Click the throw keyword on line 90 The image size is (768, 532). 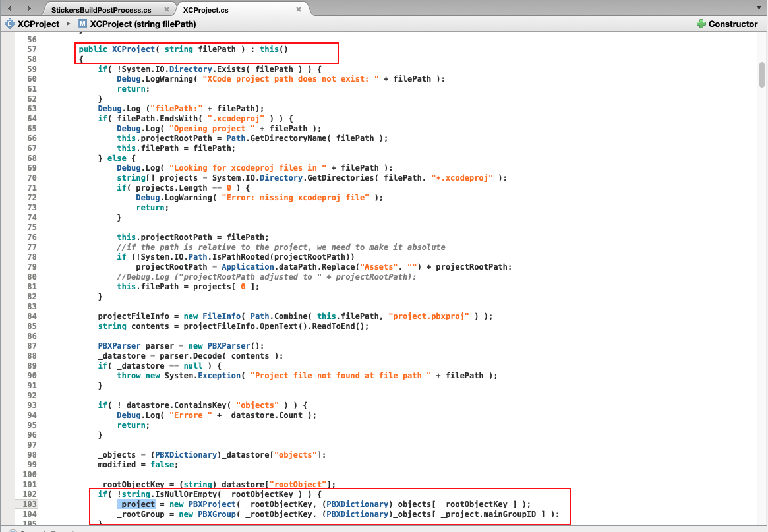pos(129,376)
